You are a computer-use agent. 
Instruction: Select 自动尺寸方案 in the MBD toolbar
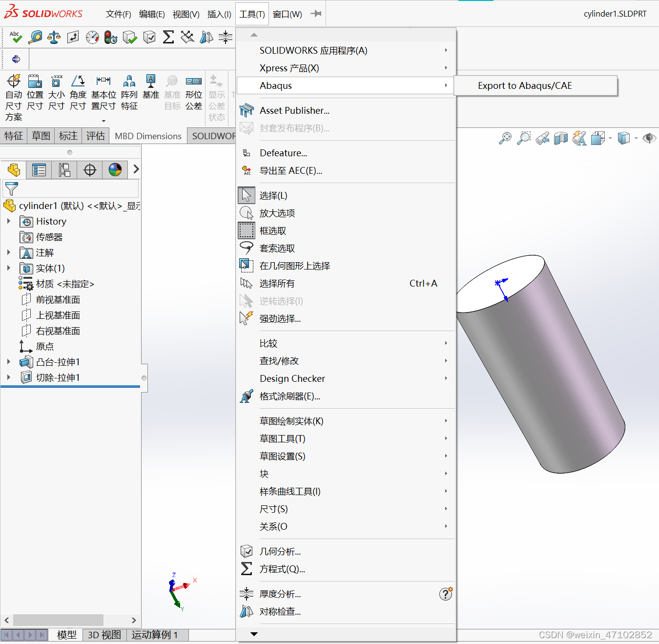[14, 94]
